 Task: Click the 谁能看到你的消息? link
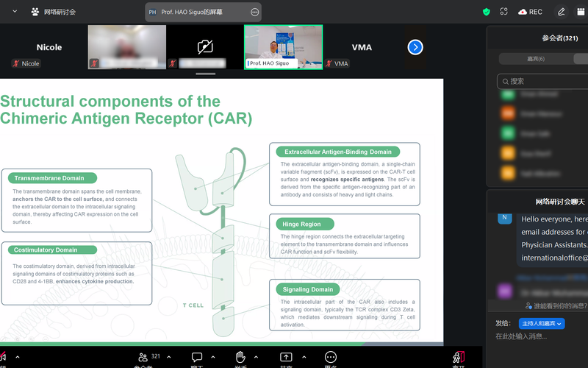[x=560, y=305]
